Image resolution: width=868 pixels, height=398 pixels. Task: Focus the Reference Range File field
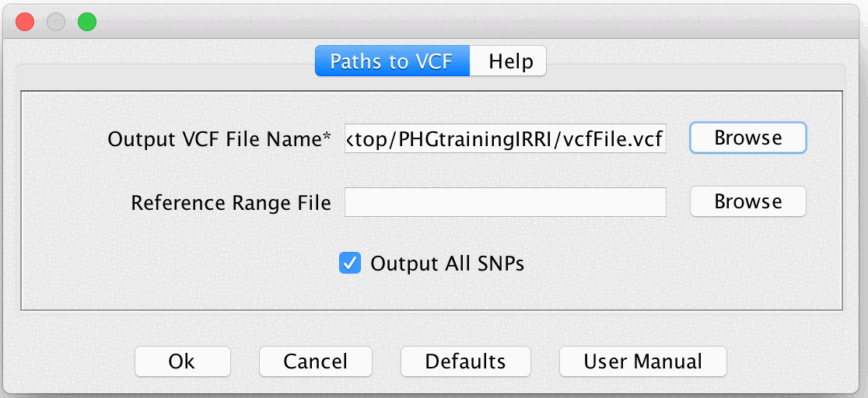point(506,202)
